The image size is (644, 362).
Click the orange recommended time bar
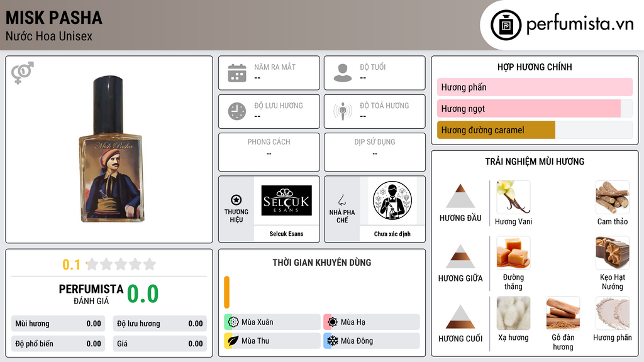[226, 292]
